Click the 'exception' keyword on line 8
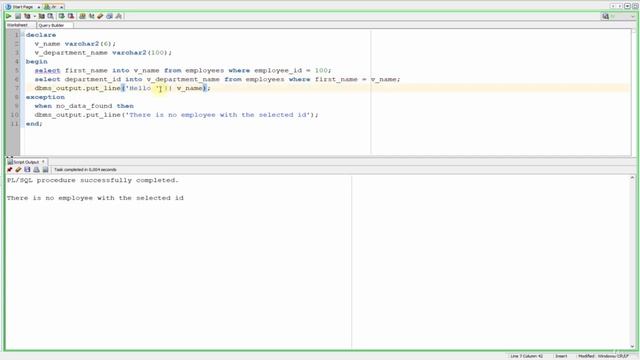 [45, 97]
